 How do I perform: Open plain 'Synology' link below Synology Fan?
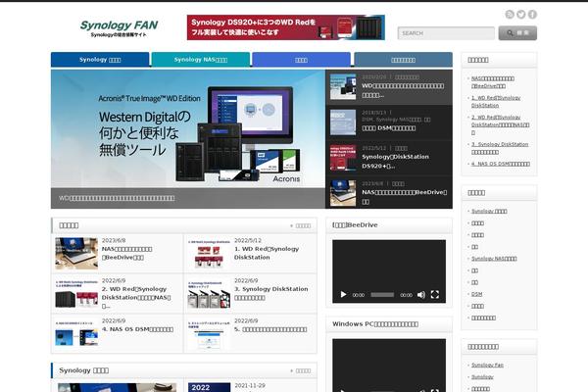(x=482, y=377)
